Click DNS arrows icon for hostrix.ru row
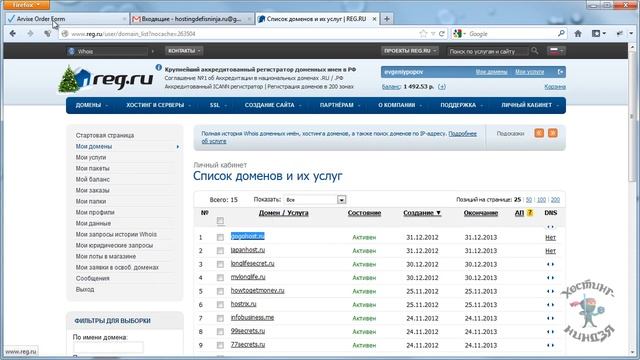This screenshot has width=640, height=360. [550, 304]
